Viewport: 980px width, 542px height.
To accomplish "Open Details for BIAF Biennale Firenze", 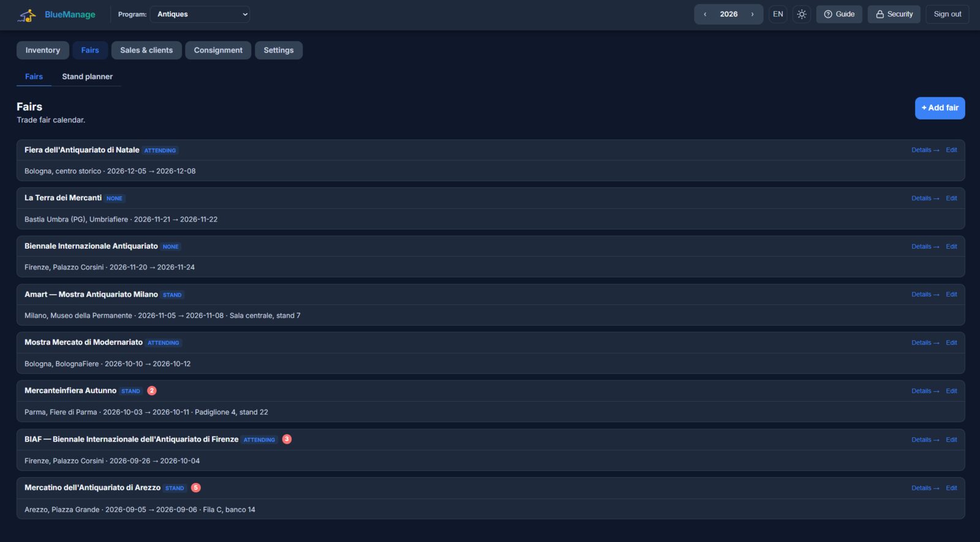I will point(925,440).
